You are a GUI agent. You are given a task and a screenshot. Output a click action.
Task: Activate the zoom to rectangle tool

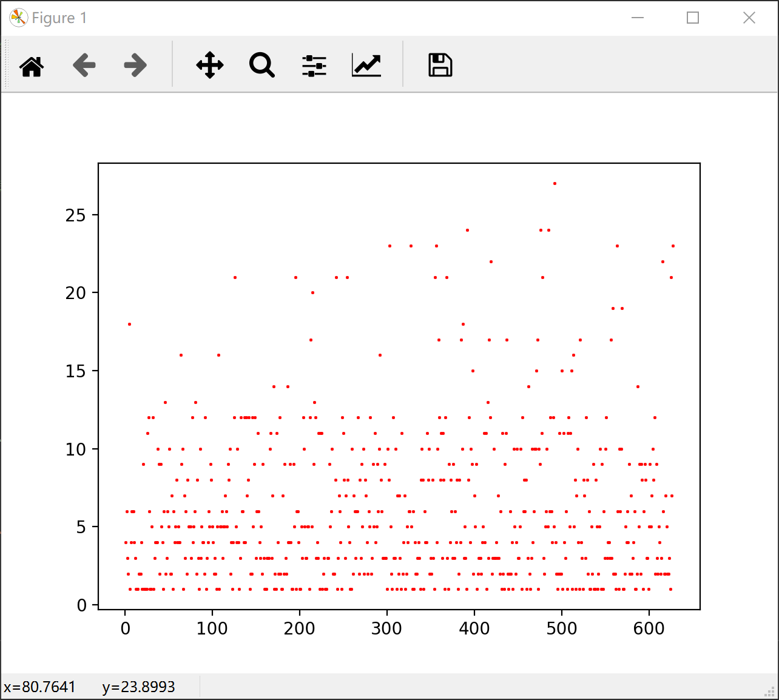pyautogui.click(x=262, y=66)
